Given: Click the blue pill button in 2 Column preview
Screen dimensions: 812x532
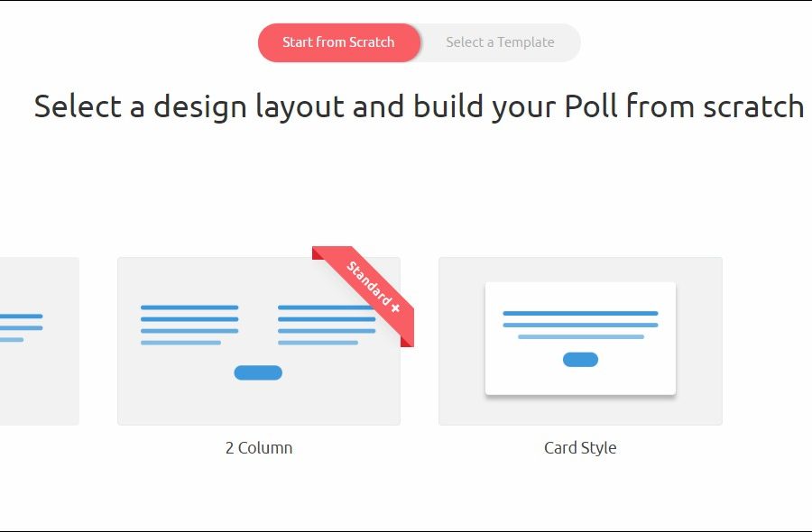Looking at the screenshot, I should [258, 372].
